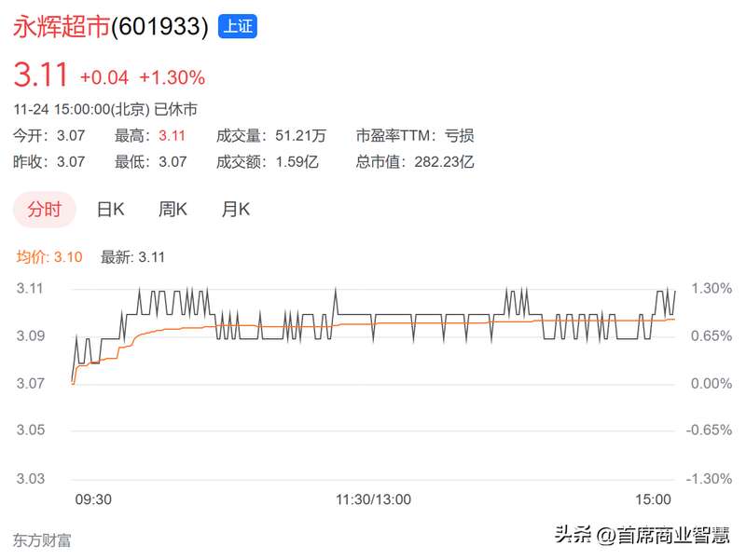Click the 09:30 time axis label
This screenshot has width=746, height=560.
[x=93, y=499]
